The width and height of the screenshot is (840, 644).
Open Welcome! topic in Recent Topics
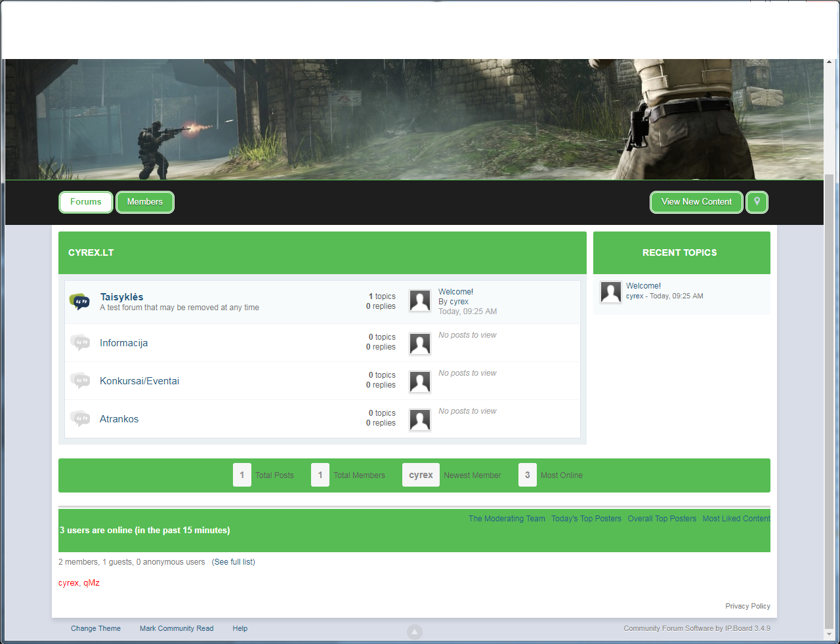pyautogui.click(x=643, y=286)
